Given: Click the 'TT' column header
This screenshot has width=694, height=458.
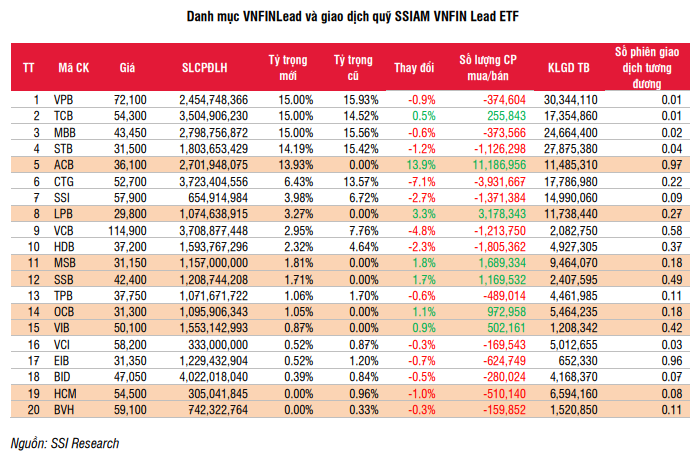Looking at the screenshot, I should click(28, 68).
